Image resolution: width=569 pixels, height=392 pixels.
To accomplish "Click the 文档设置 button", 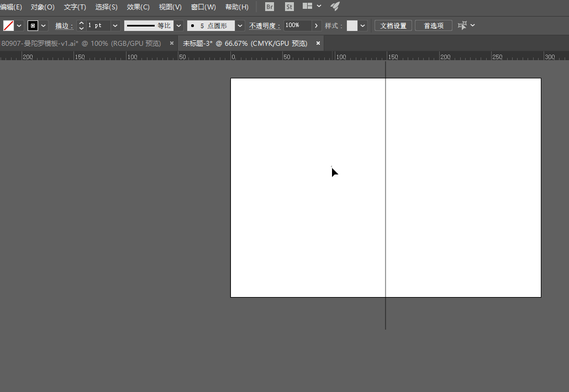I will point(393,26).
